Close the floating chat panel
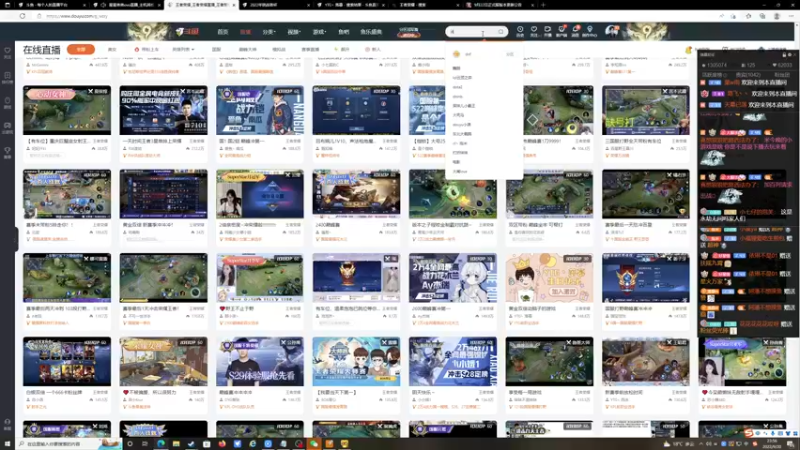This screenshot has height=450, width=800. pyautogui.click(x=795, y=54)
